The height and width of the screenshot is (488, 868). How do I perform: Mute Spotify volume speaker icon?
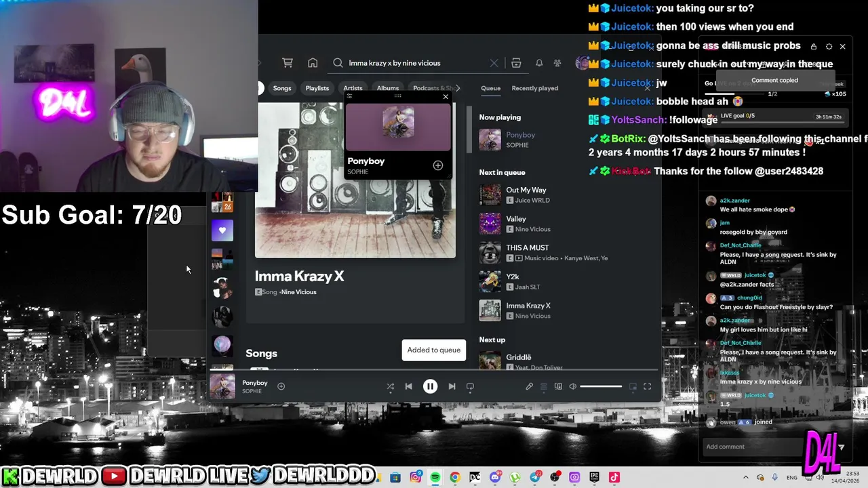pos(573,386)
